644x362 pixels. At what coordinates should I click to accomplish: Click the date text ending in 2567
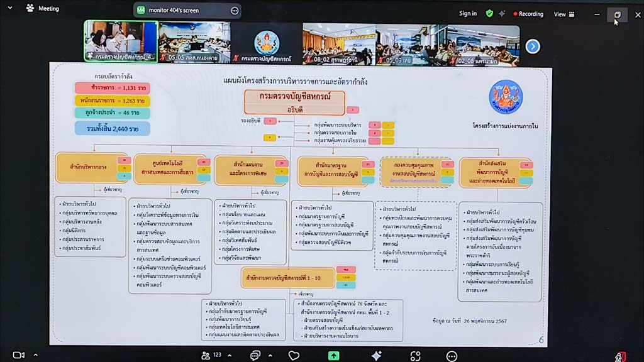tap(469, 321)
